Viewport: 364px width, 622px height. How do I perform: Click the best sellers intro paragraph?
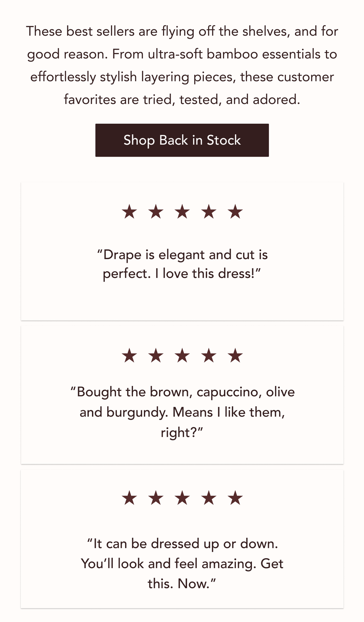point(182,65)
